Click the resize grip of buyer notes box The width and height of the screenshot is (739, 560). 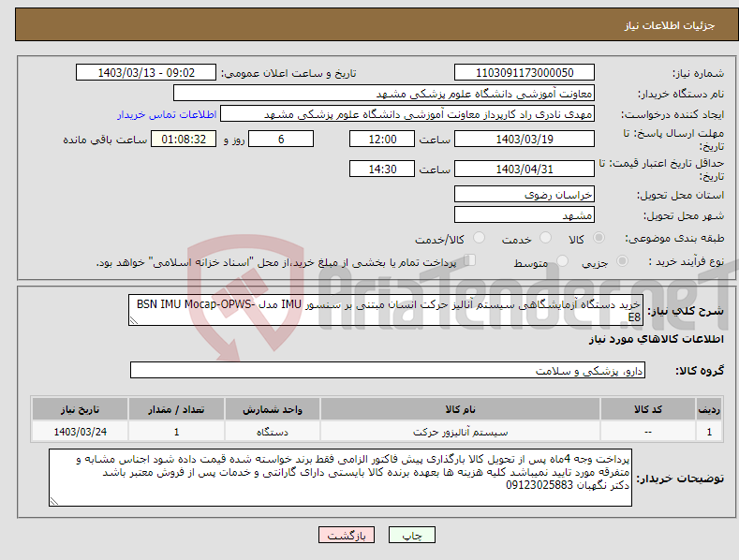(54, 501)
